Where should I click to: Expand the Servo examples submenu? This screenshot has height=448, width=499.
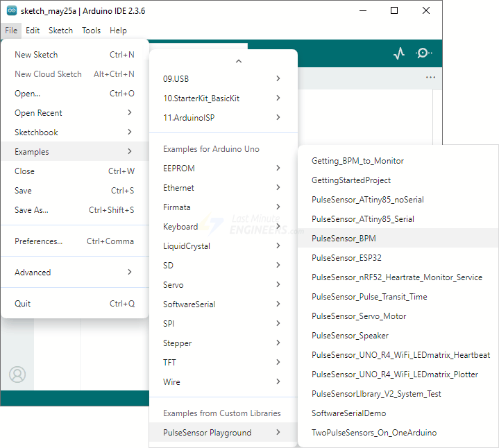click(x=222, y=284)
